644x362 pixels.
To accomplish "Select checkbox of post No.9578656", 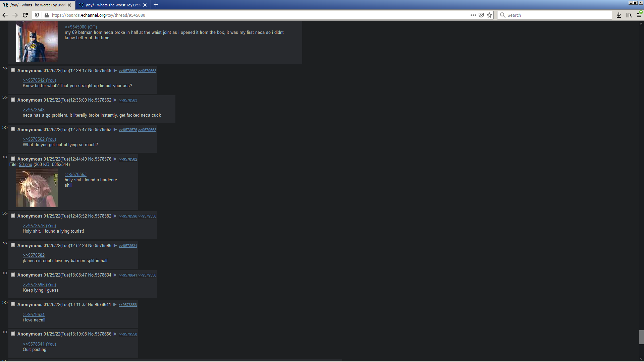I will (13, 334).
